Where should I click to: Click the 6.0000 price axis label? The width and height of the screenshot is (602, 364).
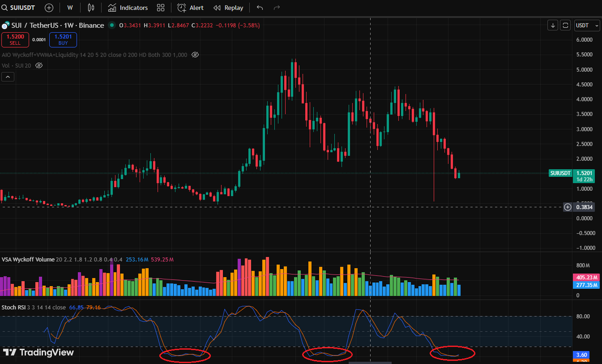pyautogui.click(x=584, y=40)
